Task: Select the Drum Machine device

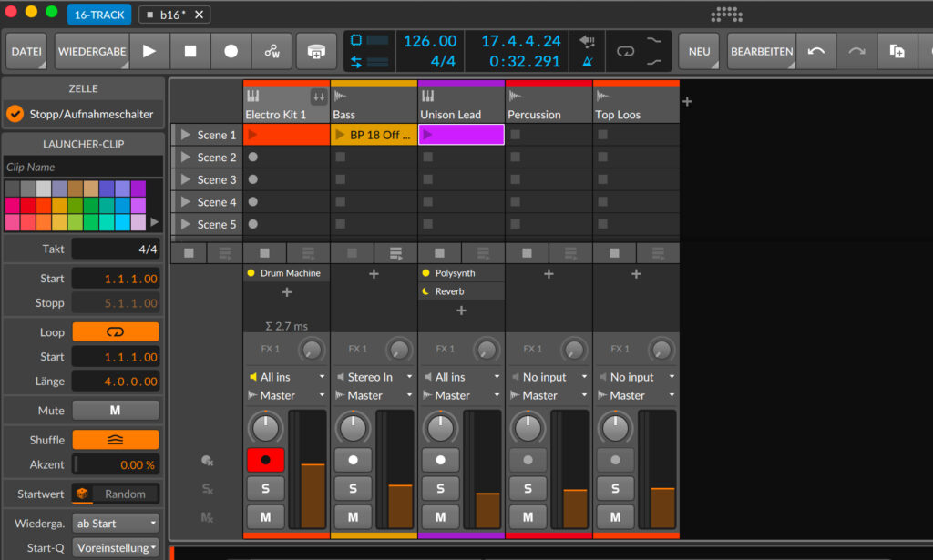Action: click(x=286, y=273)
